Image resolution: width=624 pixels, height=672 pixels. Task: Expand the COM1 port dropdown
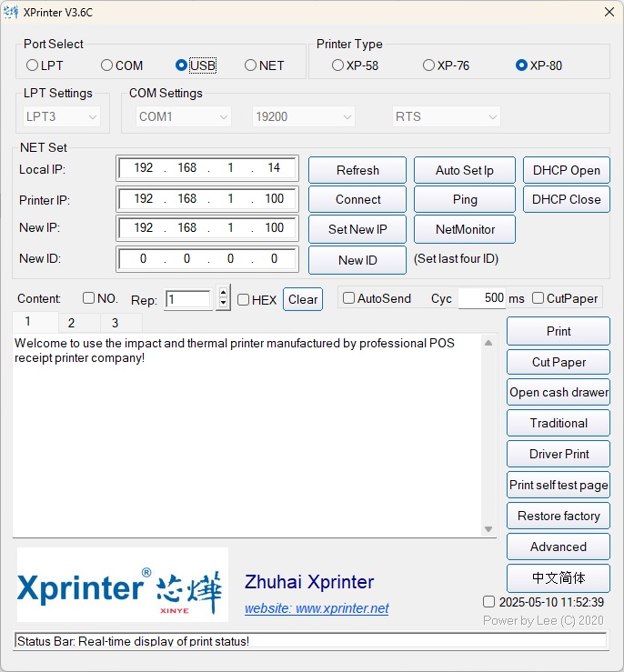tap(184, 116)
